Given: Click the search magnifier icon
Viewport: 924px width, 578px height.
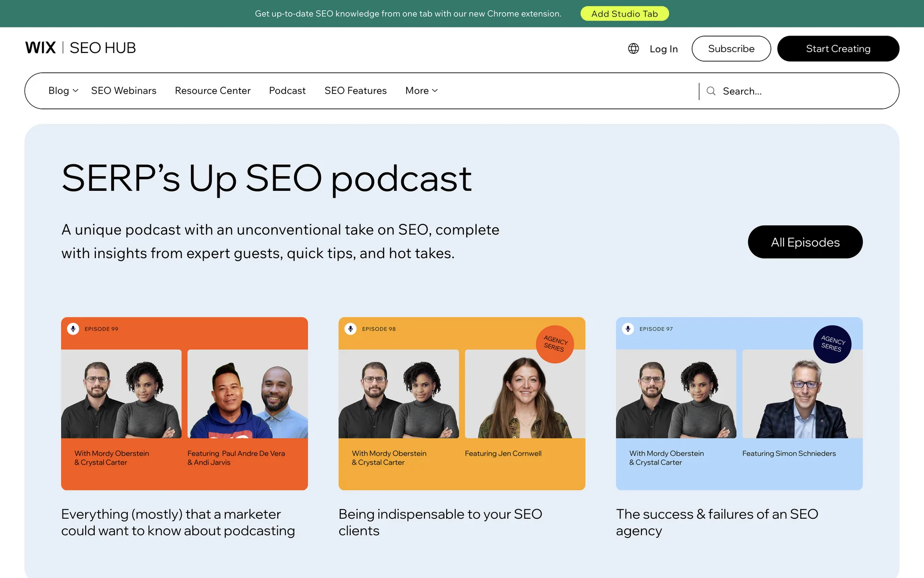Looking at the screenshot, I should 711,91.
